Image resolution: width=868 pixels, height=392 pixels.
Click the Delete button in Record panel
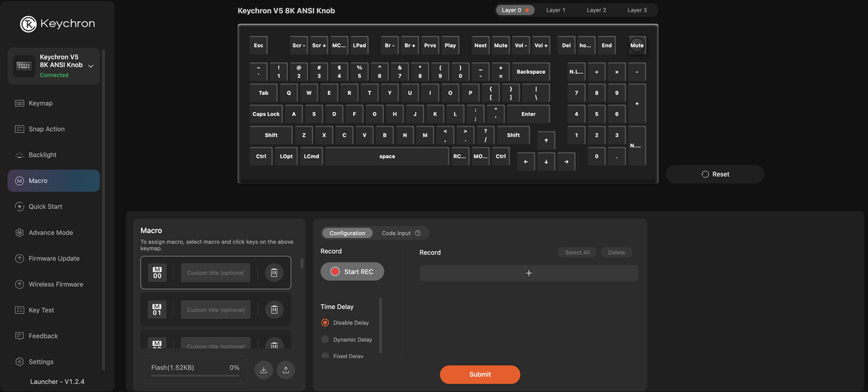(x=616, y=252)
